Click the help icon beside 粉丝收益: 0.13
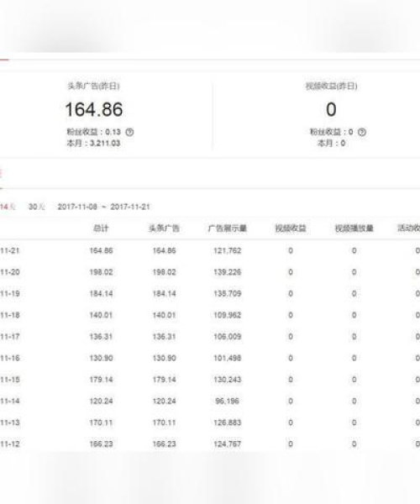This screenshot has height=504, width=420. point(129,132)
